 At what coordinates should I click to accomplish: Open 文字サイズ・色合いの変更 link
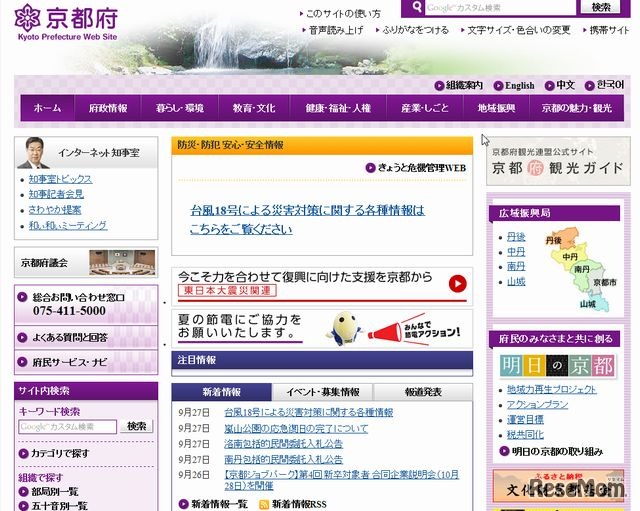coord(518,30)
